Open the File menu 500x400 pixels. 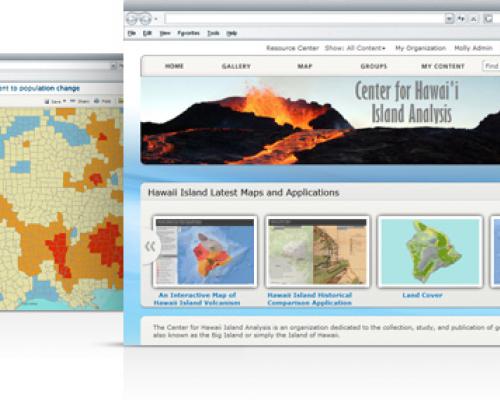[x=132, y=33]
